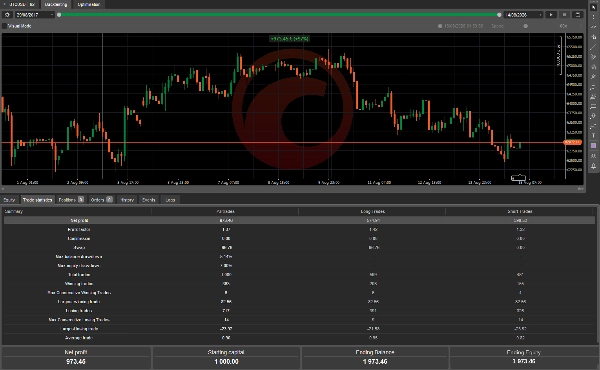Open the backtest start date dropdown
Viewport: 600px width, 370px height.
[x=35, y=15]
